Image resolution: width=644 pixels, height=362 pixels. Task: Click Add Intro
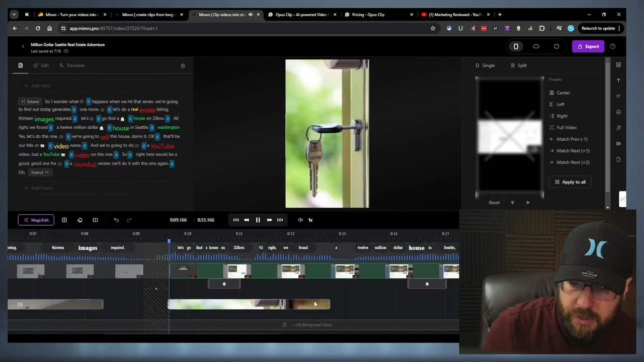pyautogui.click(x=37, y=85)
